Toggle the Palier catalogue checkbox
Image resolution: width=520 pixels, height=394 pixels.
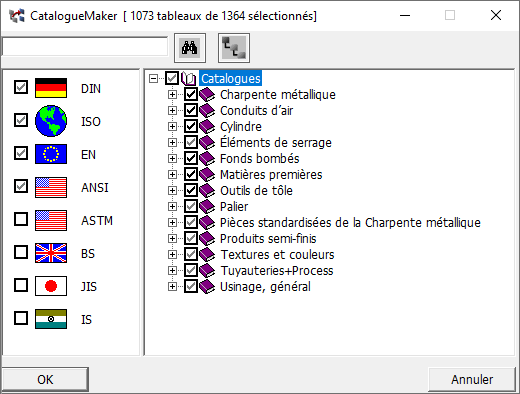191,207
